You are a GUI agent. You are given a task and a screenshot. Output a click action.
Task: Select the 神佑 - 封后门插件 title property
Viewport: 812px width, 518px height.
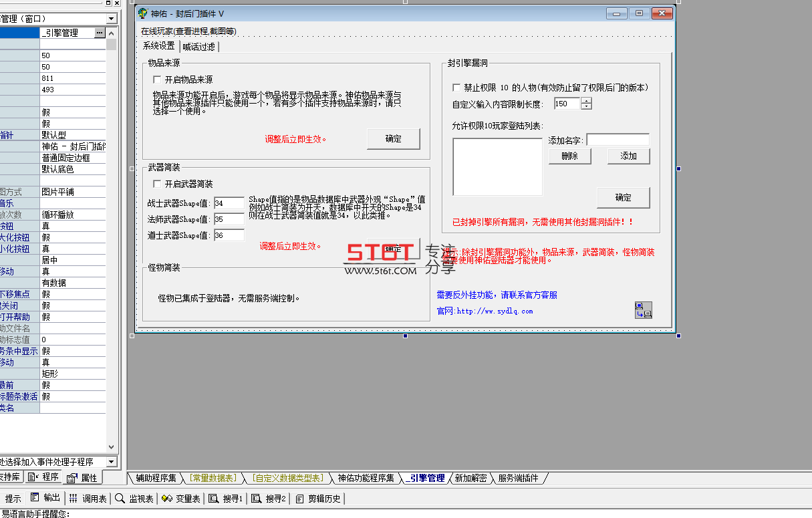click(x=73, y=146)
